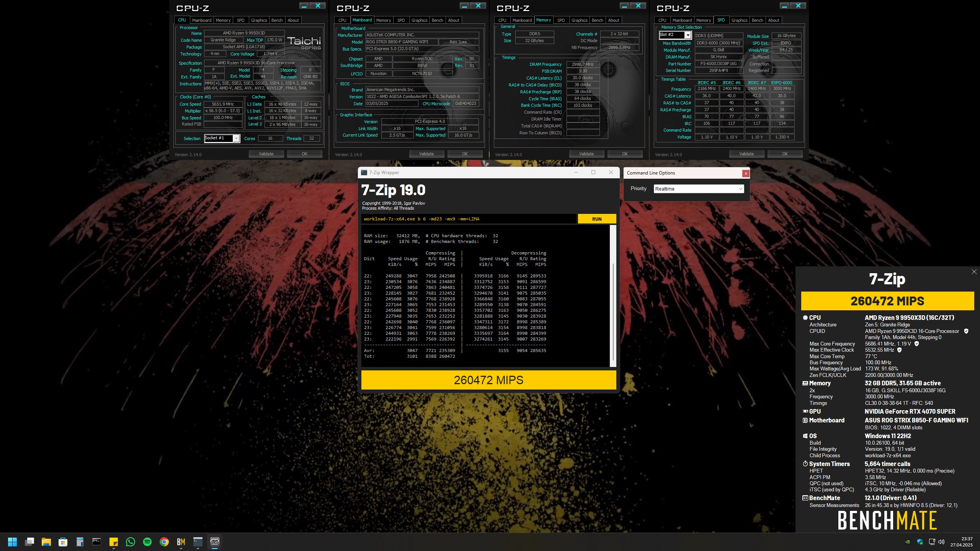The height and width of the screenshot is (551, 980).
Task: Click the CAS# Latency value 30.0 clocks
Action: [583, 78]
